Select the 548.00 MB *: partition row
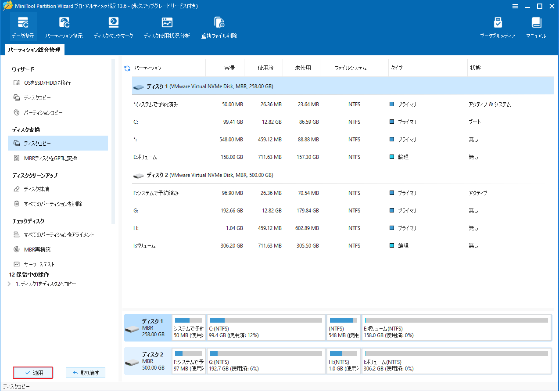 [343, 140]
